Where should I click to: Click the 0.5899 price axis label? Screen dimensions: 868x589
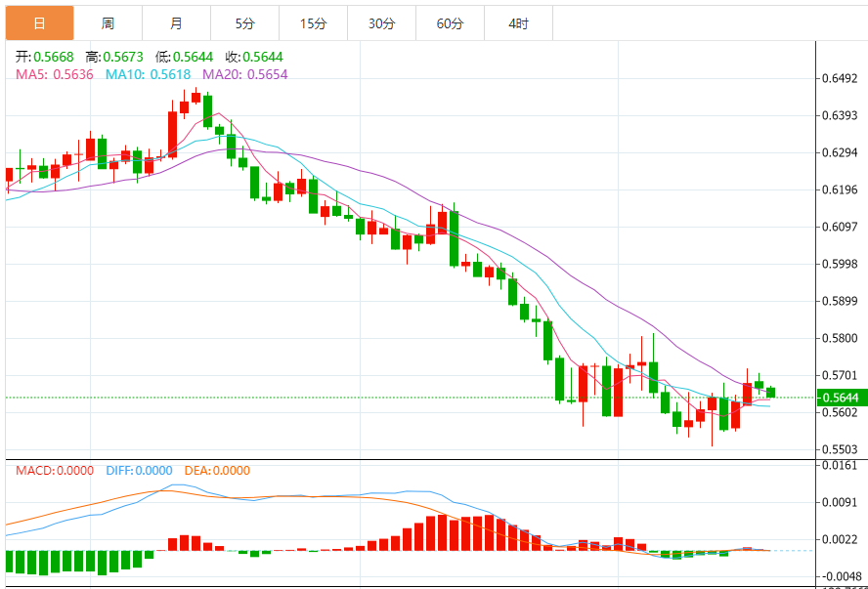(840, 302)
